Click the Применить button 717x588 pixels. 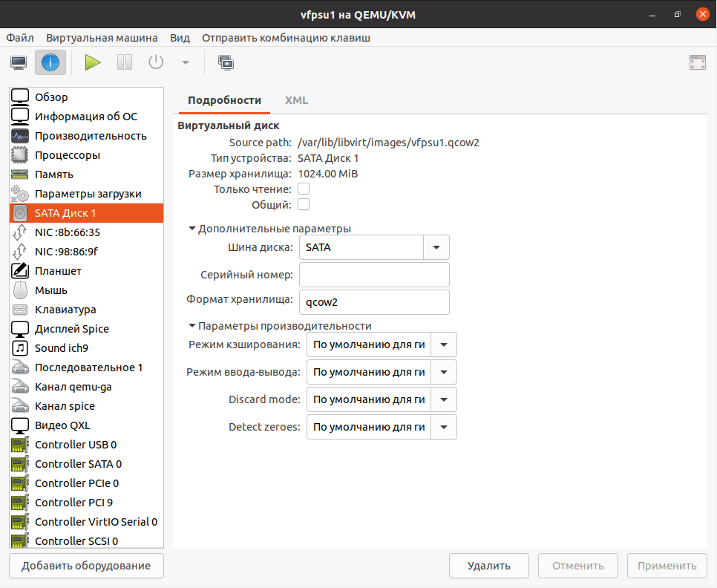click(x=667, y=566)
